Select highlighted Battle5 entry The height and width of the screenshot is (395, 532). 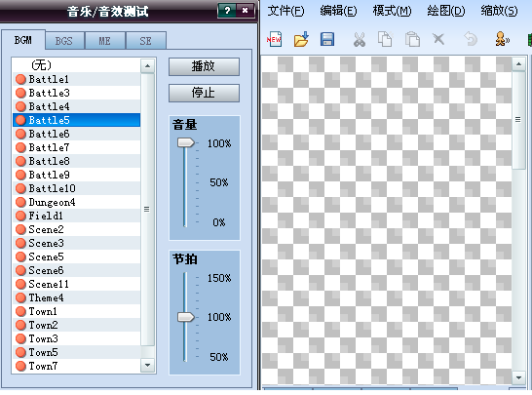(x=76, y=120)
